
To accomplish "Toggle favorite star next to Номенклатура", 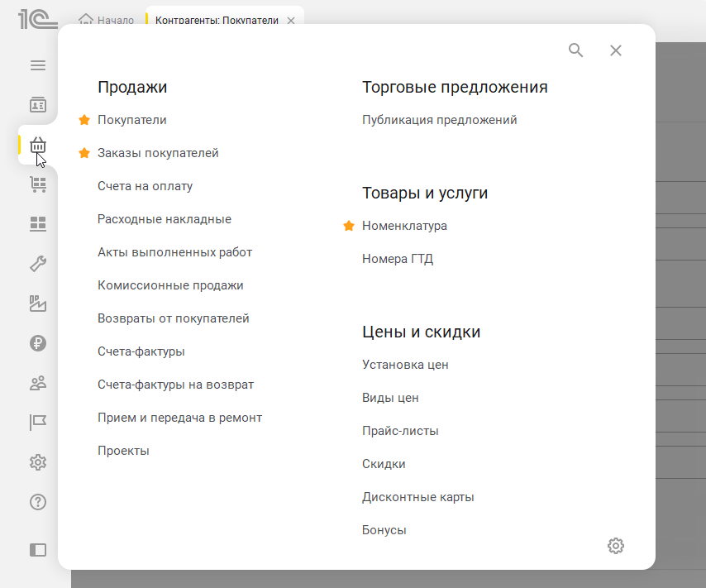I will pyautogui.click(x=348, y=225).
